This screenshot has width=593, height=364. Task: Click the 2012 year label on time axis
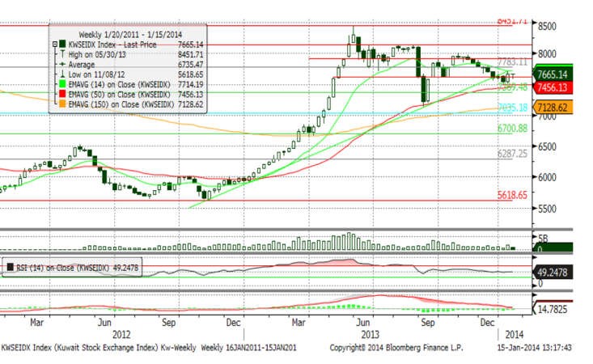coord(121,335)
